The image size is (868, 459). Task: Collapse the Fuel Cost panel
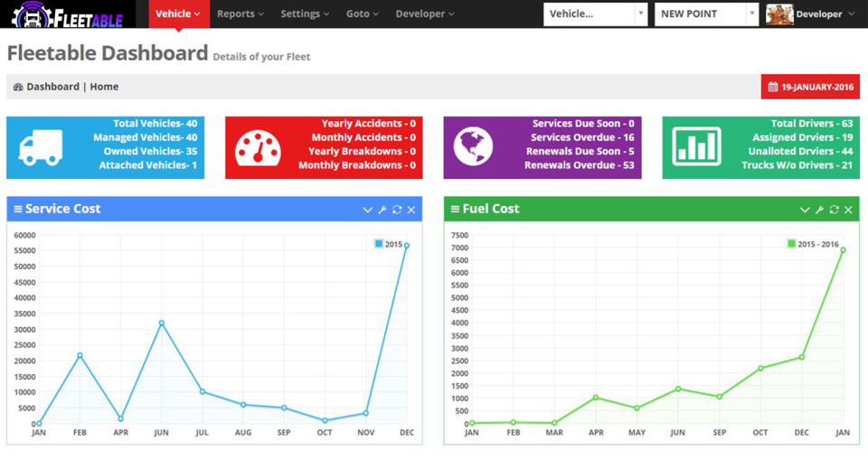(x=804, y=210)
